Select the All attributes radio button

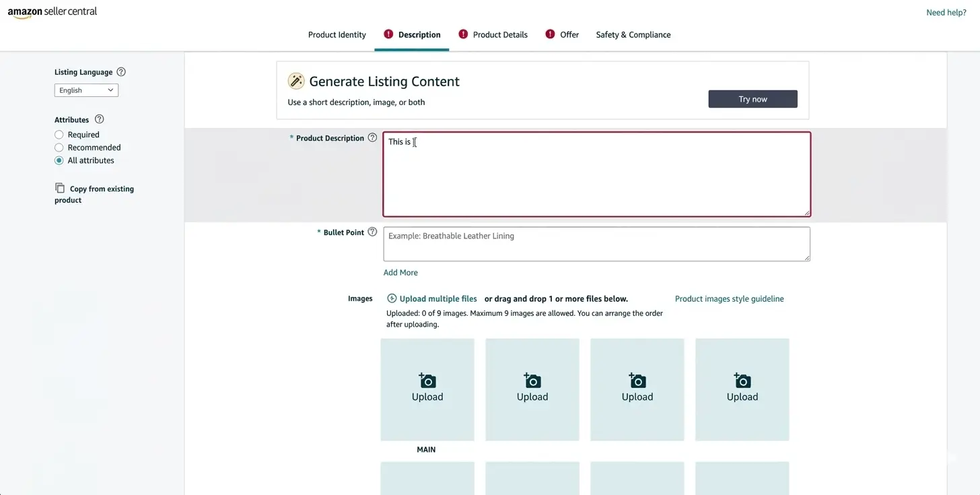(x=59, y=160)
